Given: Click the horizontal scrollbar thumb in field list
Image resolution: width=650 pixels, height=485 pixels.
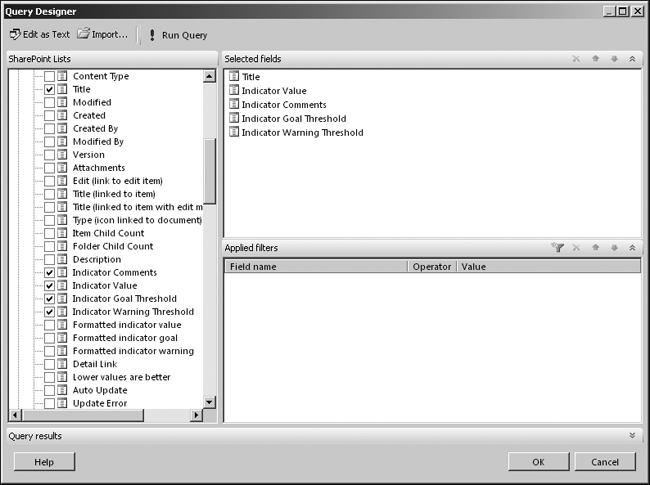Looking at the screenshot, I should 83,415.
